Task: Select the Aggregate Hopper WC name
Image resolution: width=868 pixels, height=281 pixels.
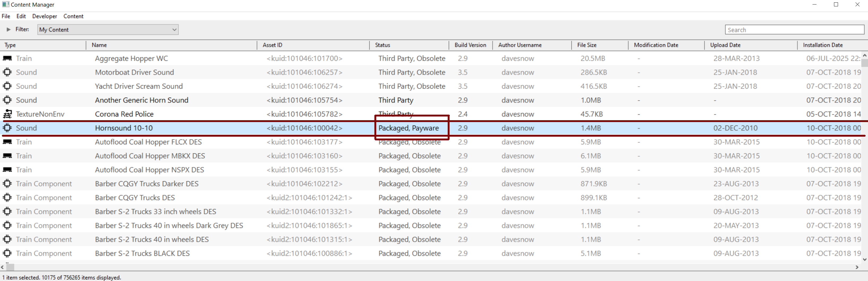Action: (131, 59)
